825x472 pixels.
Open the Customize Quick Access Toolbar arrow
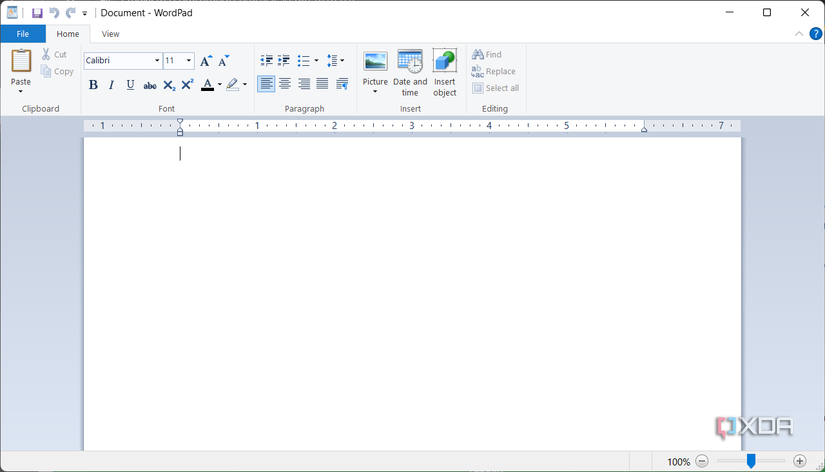pyautogui.click(x=85, y=14)
